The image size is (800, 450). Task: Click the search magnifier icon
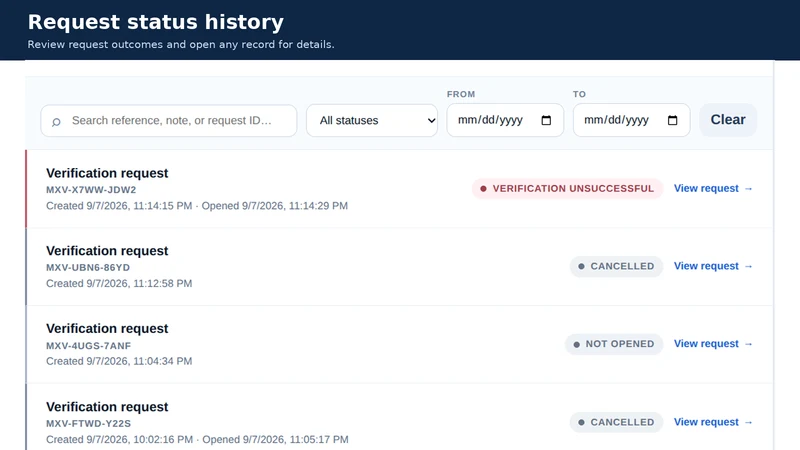click(56, 122)
